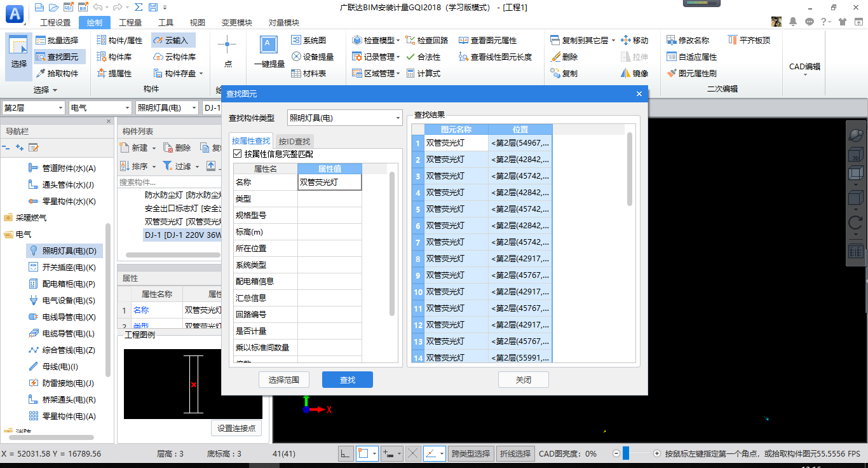The width and height of the screenshot is (868, 468).
Task: Click the 搜索构件 search field
Action: click(x=170, y=182)
